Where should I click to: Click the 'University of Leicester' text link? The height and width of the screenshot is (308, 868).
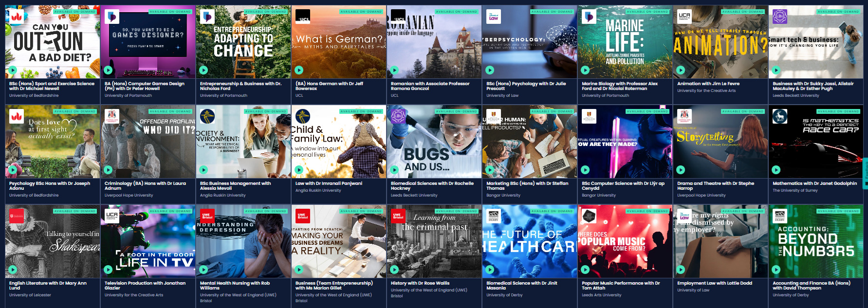pyautogui.click(x=30, y=295)
